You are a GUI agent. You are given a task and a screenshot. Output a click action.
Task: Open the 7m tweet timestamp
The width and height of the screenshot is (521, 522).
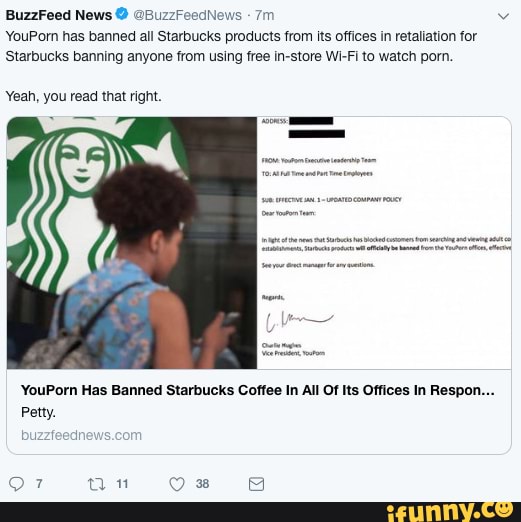click(264, 15)
